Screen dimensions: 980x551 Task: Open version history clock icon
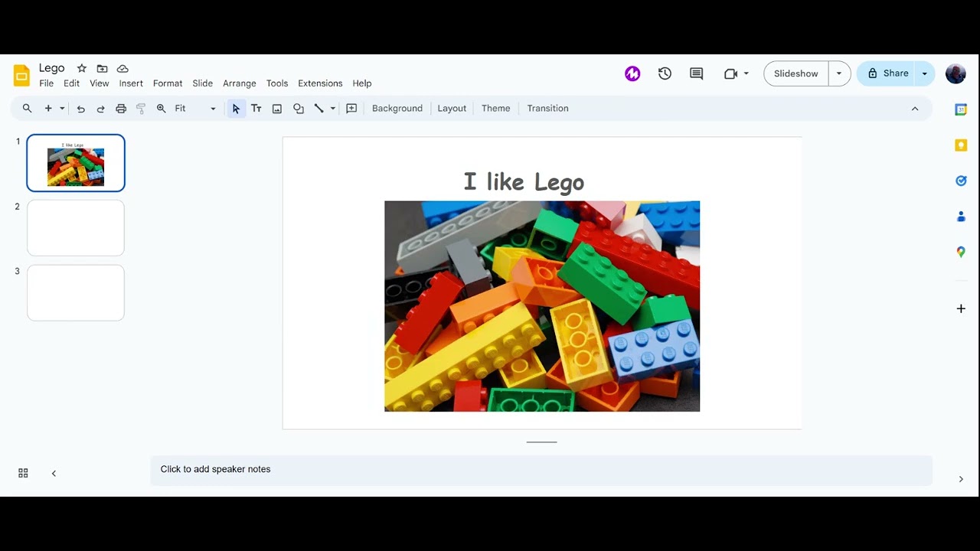(x=665, y=73)
